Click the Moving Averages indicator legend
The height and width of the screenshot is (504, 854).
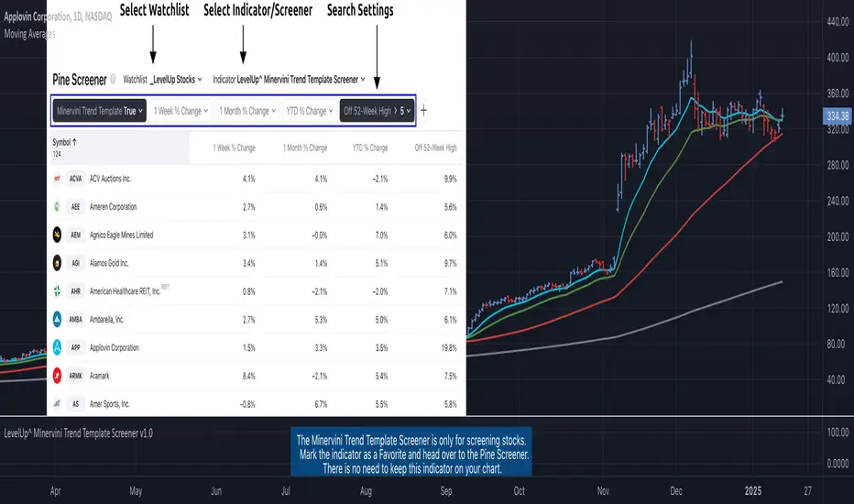[29, 34]
